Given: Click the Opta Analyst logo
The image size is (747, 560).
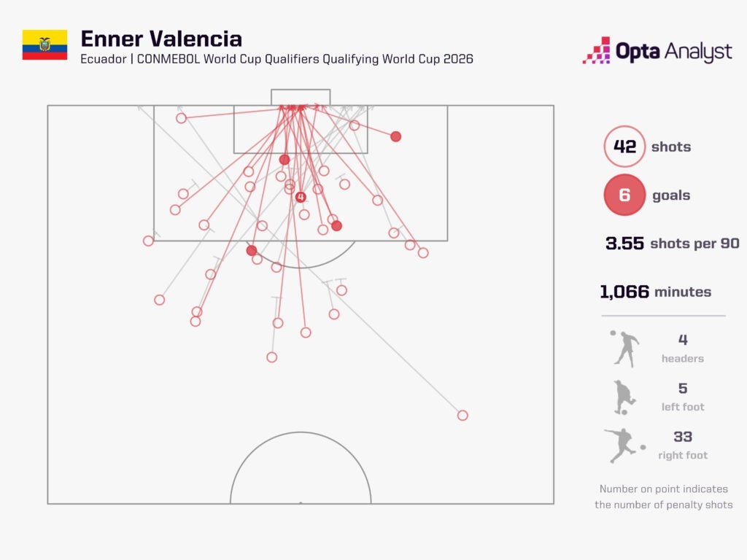Looking at the screenshot, I should (x=657, y=50).
